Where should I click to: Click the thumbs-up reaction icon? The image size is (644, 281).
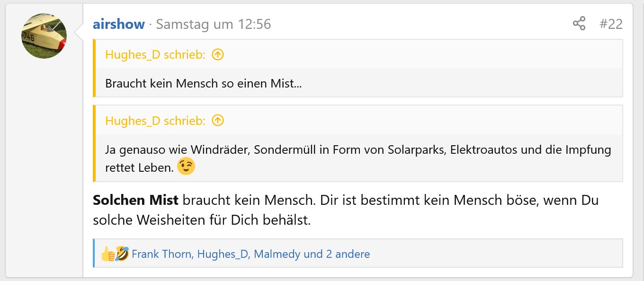pyautogui.click(x=107, y=255)
